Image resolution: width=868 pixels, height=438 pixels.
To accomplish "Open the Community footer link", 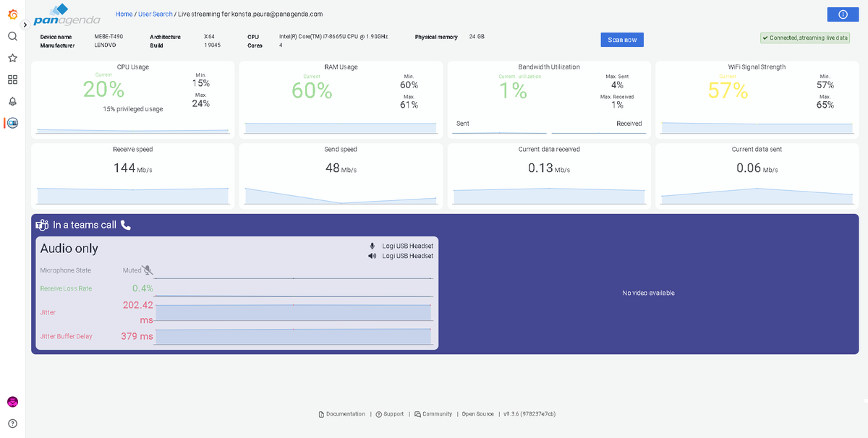I will [x=433, y=414].
